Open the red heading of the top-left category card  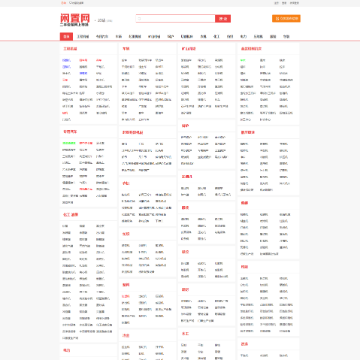[x=70, y=49]
